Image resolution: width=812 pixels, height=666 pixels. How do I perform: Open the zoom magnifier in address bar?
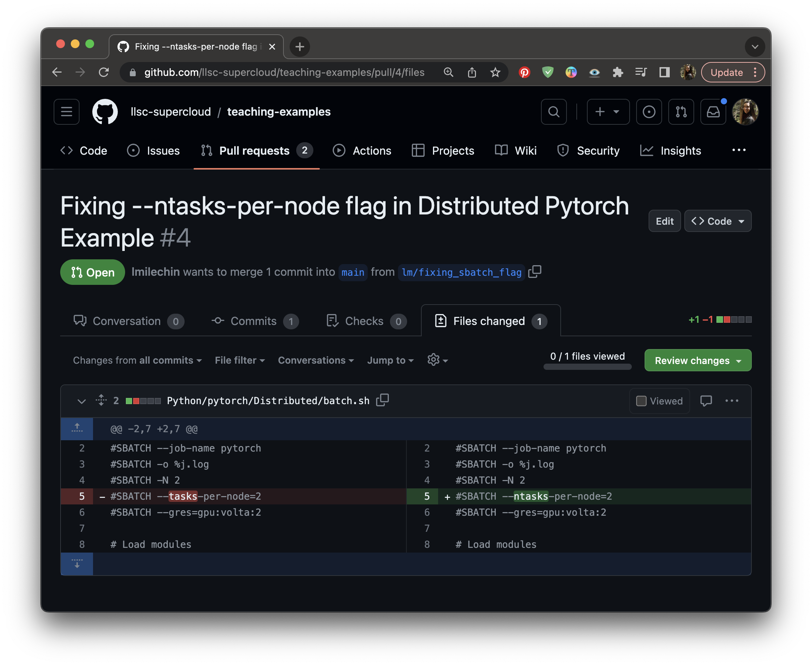tap(448, 72)
